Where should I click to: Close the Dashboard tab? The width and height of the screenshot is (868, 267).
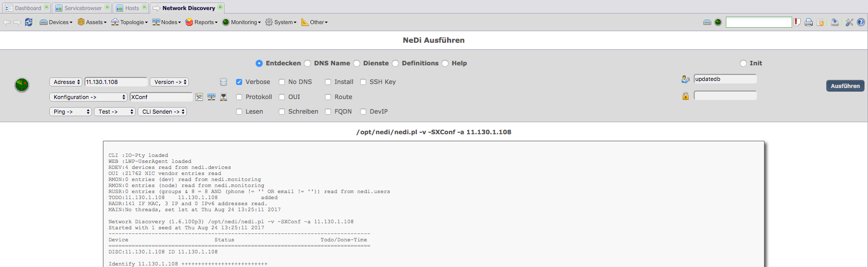click(x=46, y=7)
